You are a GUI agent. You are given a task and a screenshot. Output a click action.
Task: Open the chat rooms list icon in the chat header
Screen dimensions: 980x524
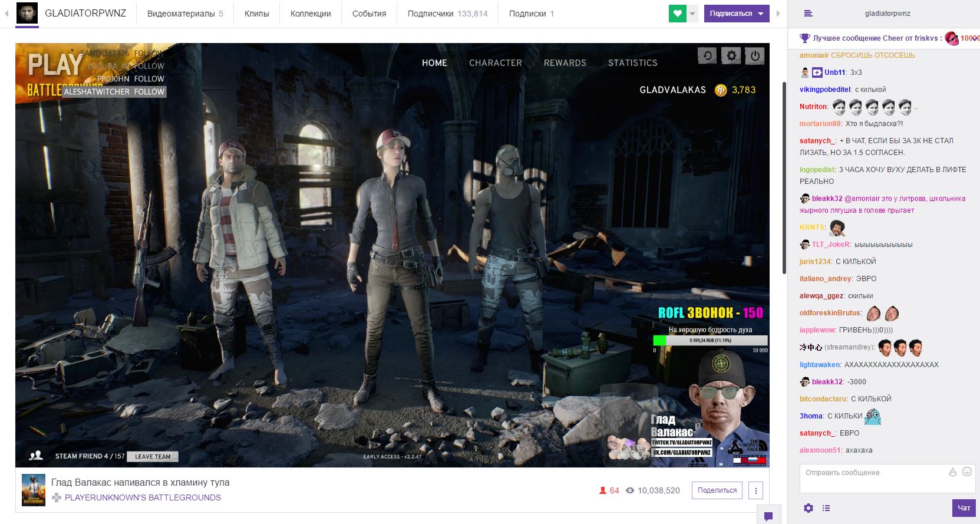pyautogui.click(x=808, y=14)
